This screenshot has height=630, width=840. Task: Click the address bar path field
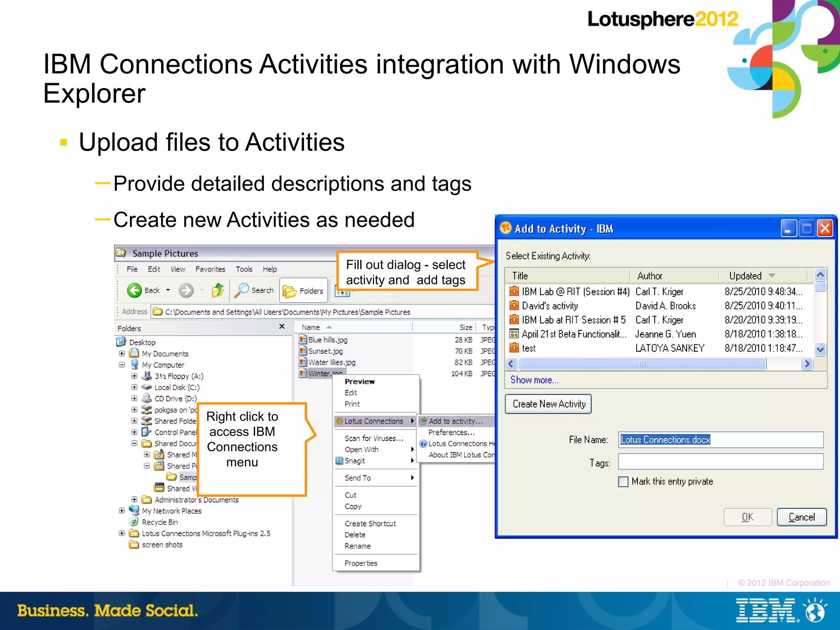coord(323,312)
